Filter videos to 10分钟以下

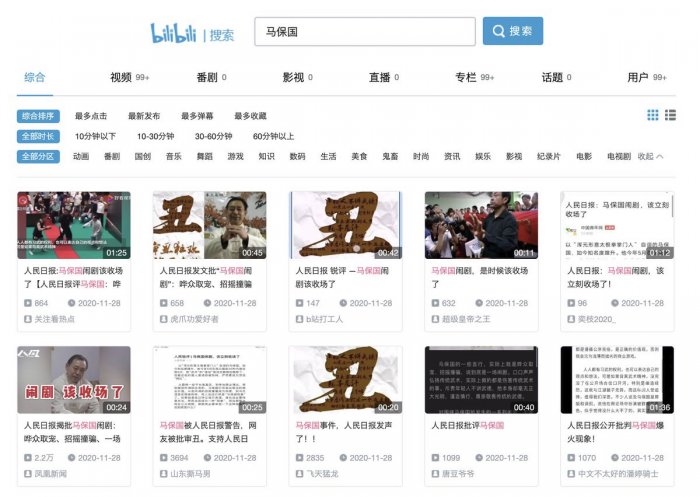coord(96,136)
